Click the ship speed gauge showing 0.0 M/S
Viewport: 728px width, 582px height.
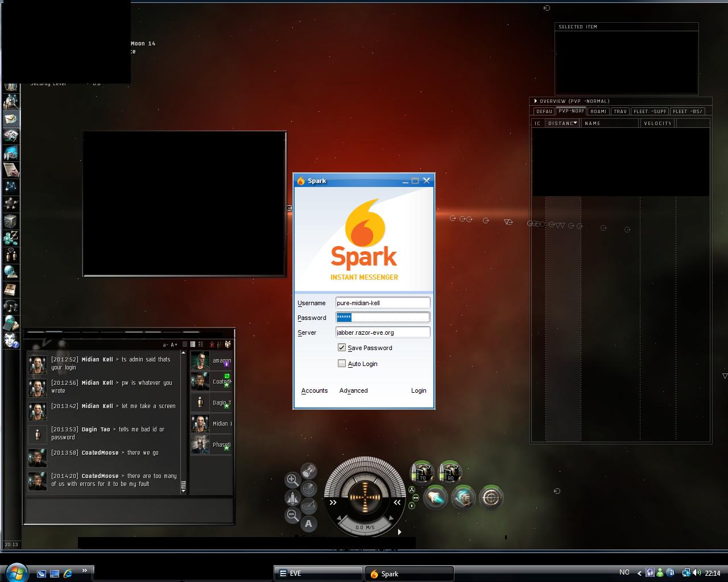tap(365, 527)
